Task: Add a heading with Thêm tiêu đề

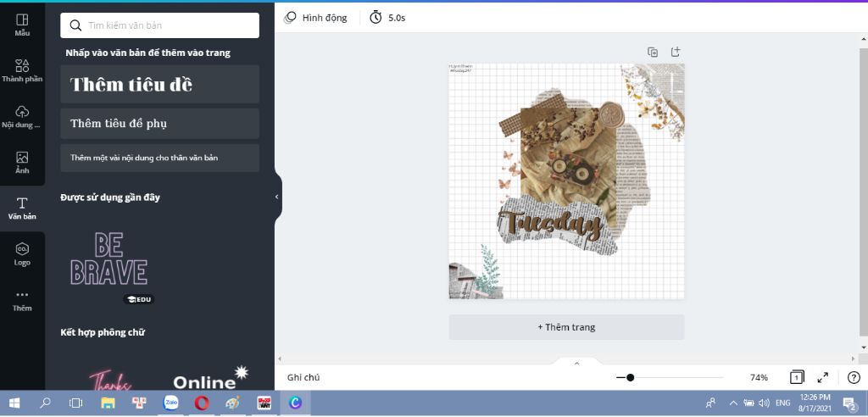Action: [159, 84]
